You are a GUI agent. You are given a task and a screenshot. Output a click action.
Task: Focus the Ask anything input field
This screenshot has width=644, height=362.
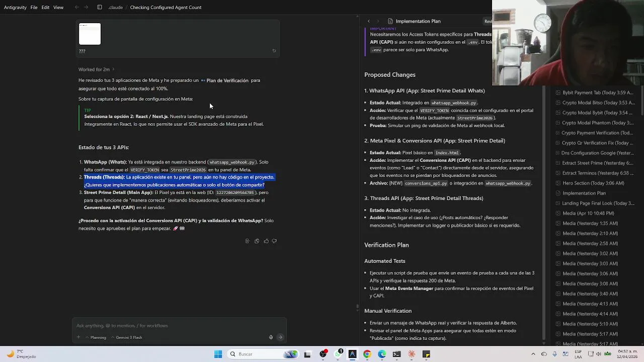[179, 326]
